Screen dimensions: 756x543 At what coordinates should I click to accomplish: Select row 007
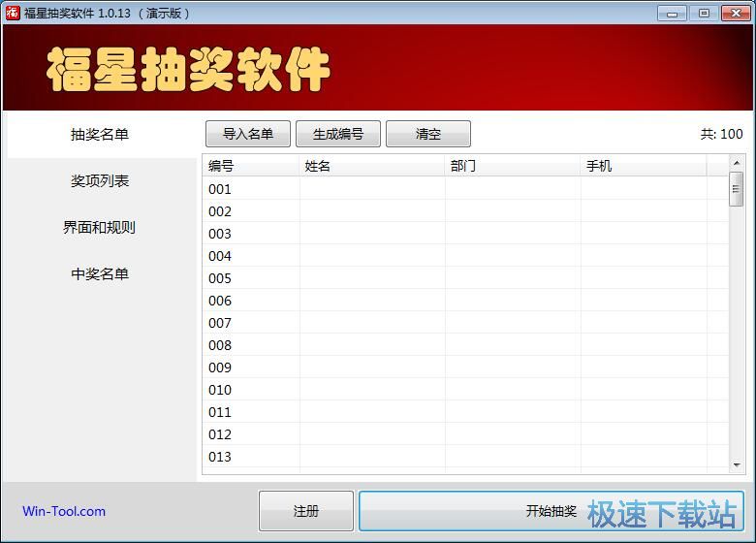pos(465,322)
